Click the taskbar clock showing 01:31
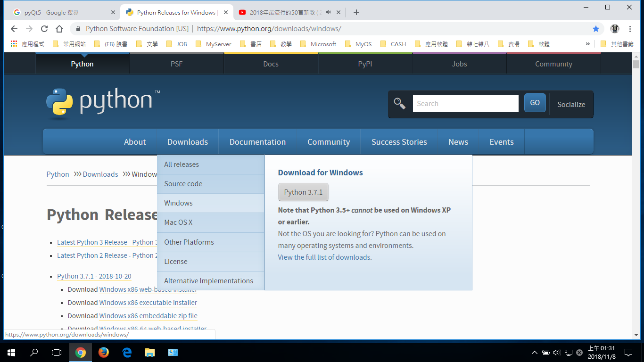 click(x=602, y=352)
